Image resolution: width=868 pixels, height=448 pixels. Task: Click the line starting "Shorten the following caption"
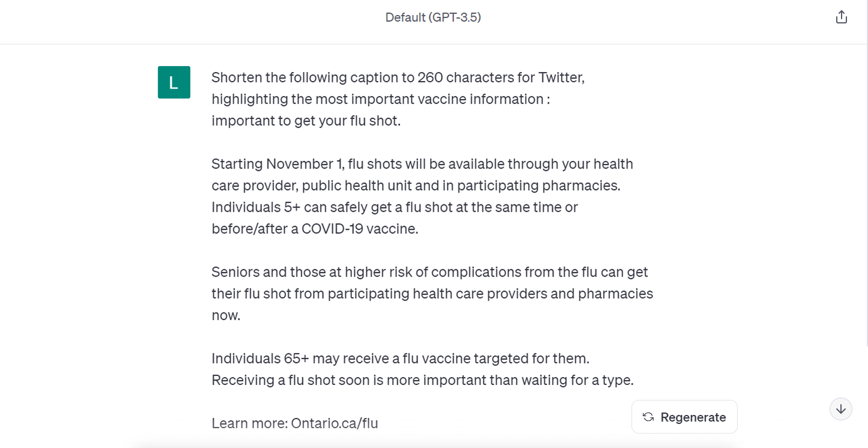(398, 78)
